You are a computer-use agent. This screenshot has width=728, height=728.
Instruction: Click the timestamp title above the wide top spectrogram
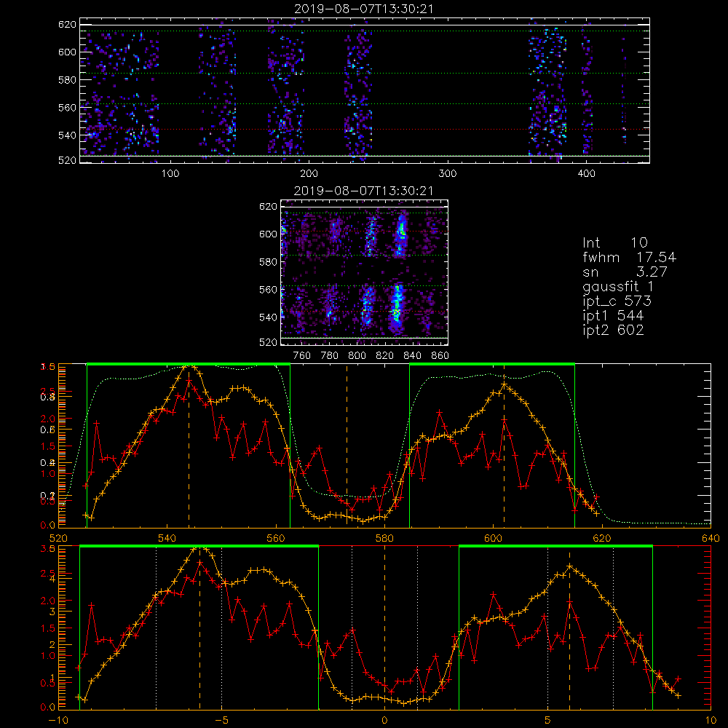[364, 9]
